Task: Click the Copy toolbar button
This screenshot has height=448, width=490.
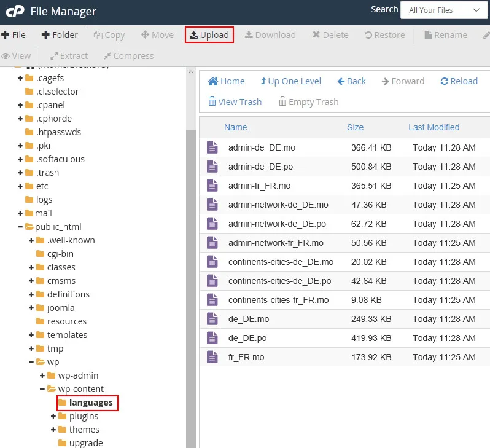Action: tap(109, 35)
